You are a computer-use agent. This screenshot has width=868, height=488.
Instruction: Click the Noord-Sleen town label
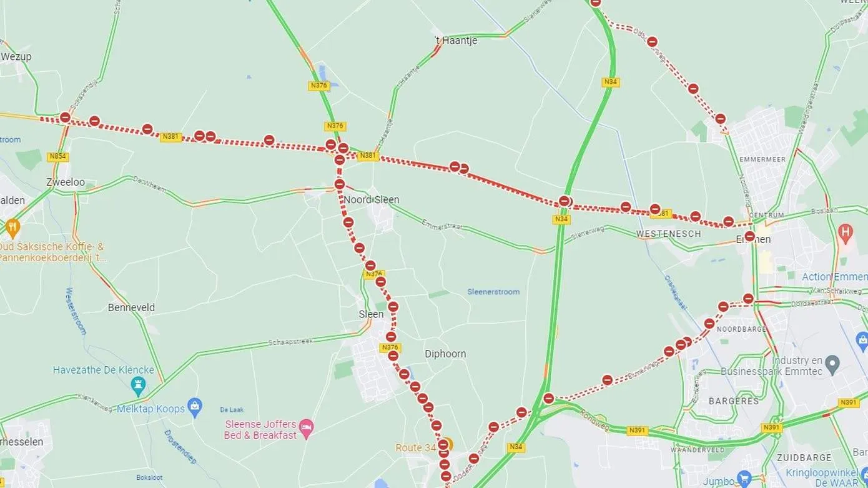pos(371,200)
